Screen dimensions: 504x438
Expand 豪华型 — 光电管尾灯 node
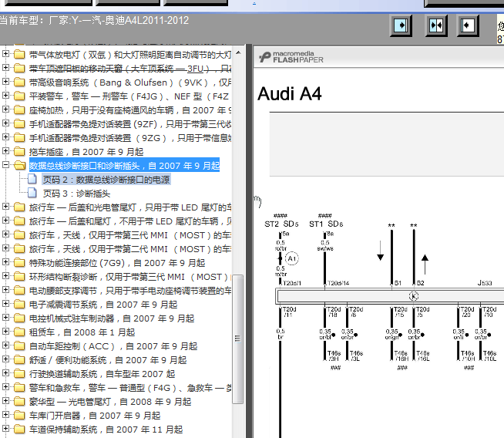(5, 401)
